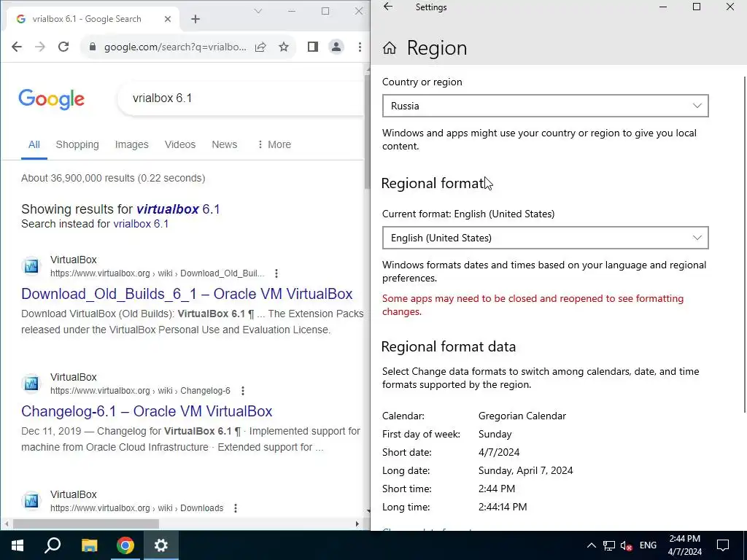
Task: Open taskbar clock and date
Action: click(x=684, y=545)
